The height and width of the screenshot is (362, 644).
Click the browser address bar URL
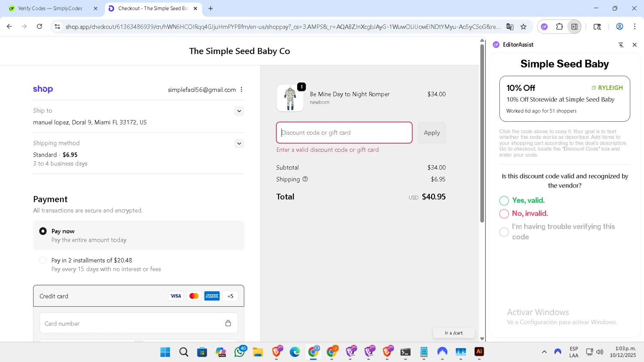[x=283, y=27]
